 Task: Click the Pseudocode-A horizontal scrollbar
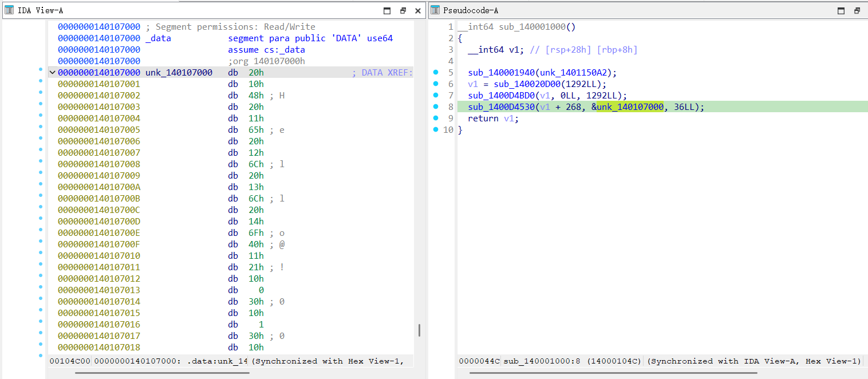[x=613, y=373]
